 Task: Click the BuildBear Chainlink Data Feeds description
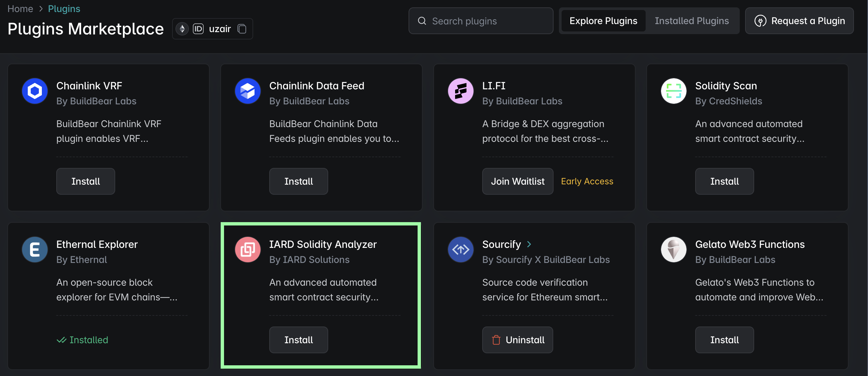[334, 131]
